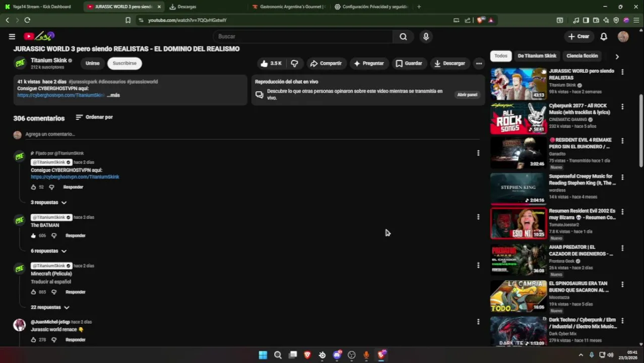Screen dimensions: 644x363
Task: Reload the page in browser toolbar
Action: 27,20
